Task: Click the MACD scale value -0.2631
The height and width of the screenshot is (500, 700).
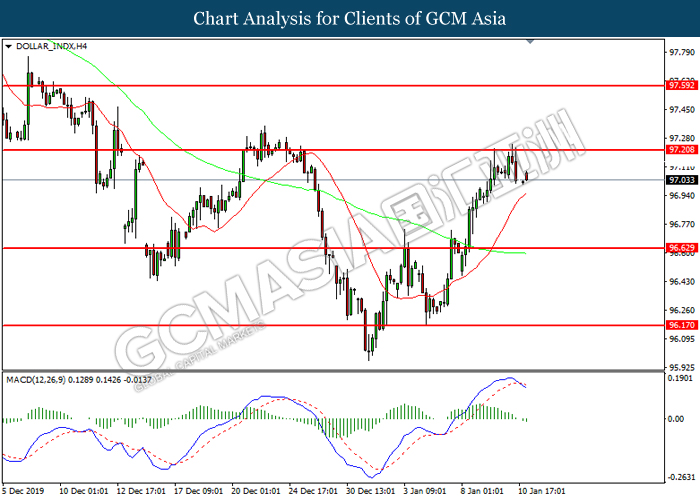Action: pyautogui.click(x=681, y=477)
